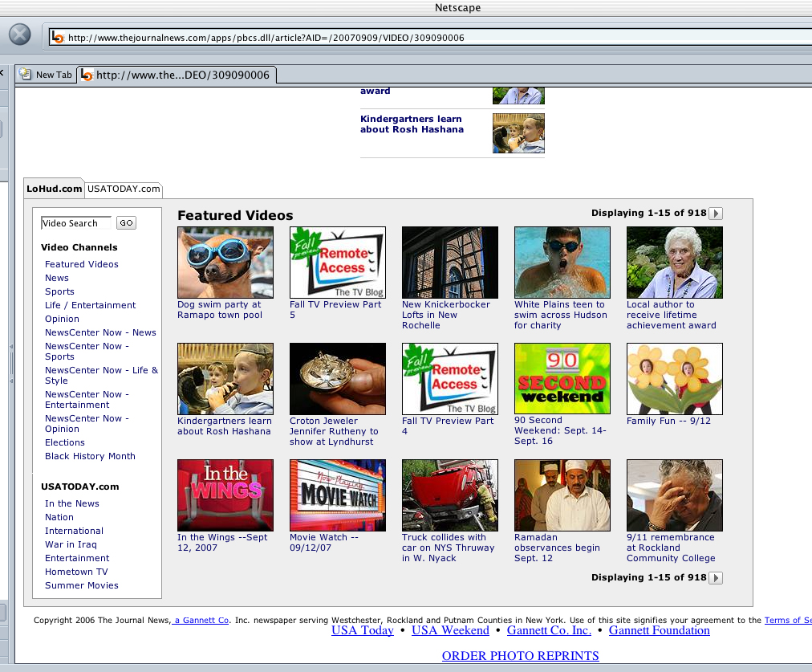Screen dimensions: 812x672
Task: Open NewsCenter Now - Opinion channel
Action: pos(87,423)
